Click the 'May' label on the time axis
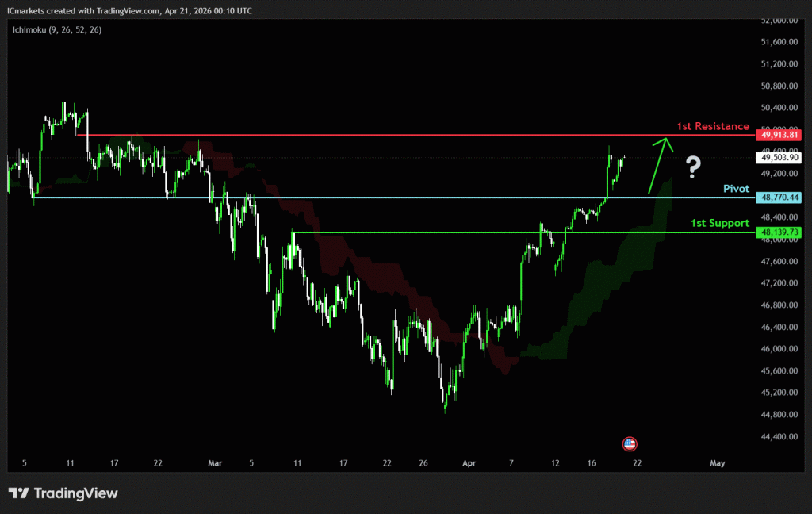This screenshot has width=812, height=514. (718, 462)
